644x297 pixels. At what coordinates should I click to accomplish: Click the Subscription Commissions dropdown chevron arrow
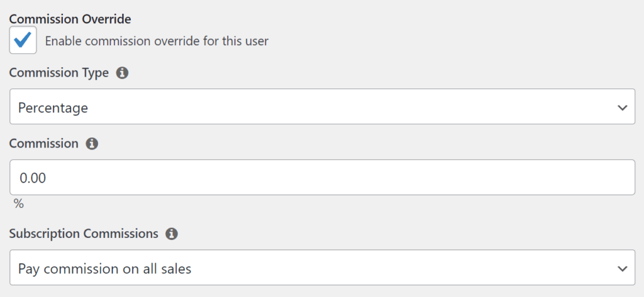coord(622,268)
